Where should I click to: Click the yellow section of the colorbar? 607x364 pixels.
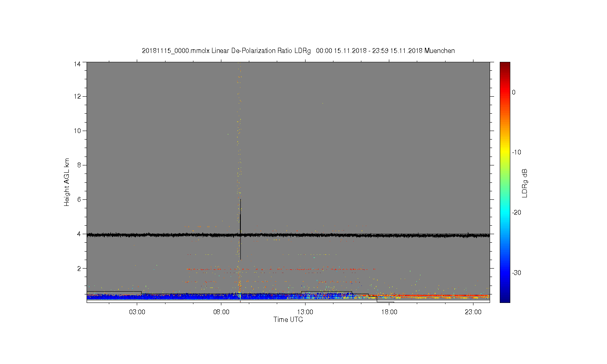tap(505, 152)
